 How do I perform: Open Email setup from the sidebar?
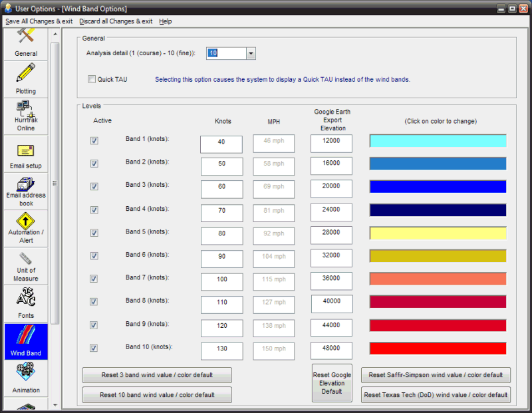point(26,154)
